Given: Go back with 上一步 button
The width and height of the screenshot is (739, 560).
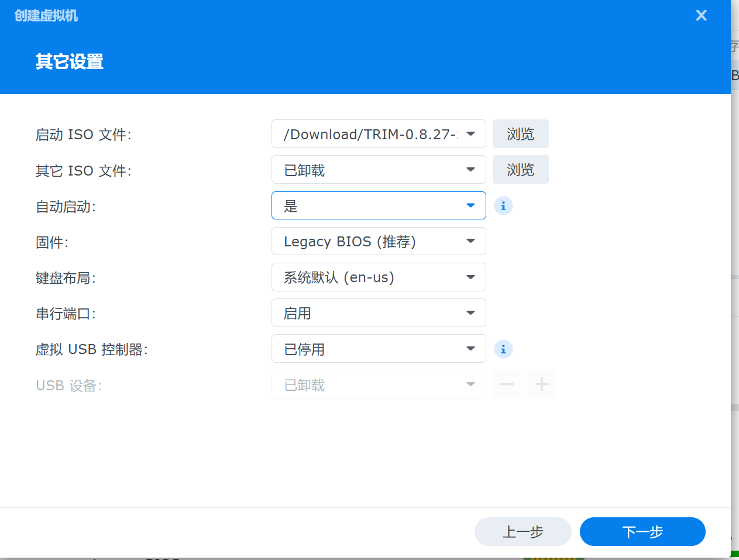Looking at the screenshot, I should [523, 532].
